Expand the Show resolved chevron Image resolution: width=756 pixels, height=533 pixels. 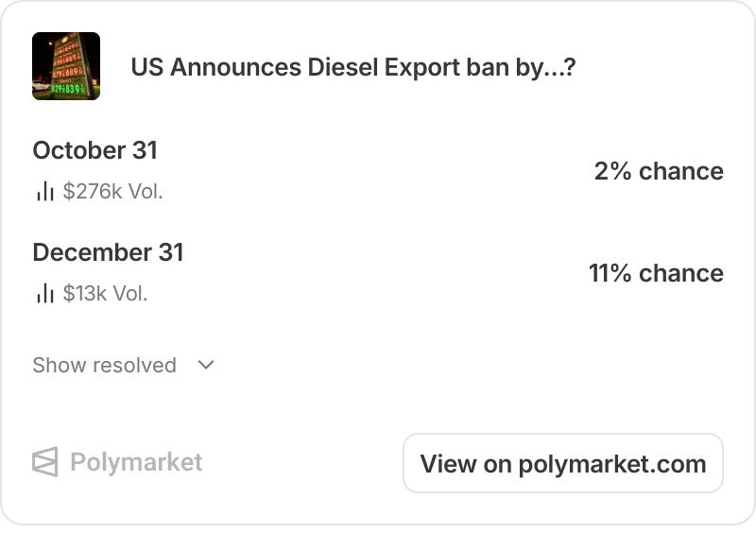click(206, 365)
